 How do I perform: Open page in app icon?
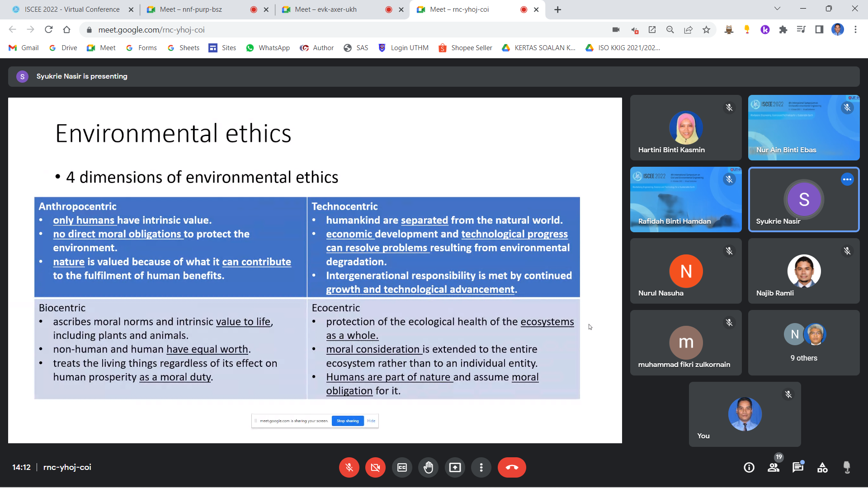652,29
